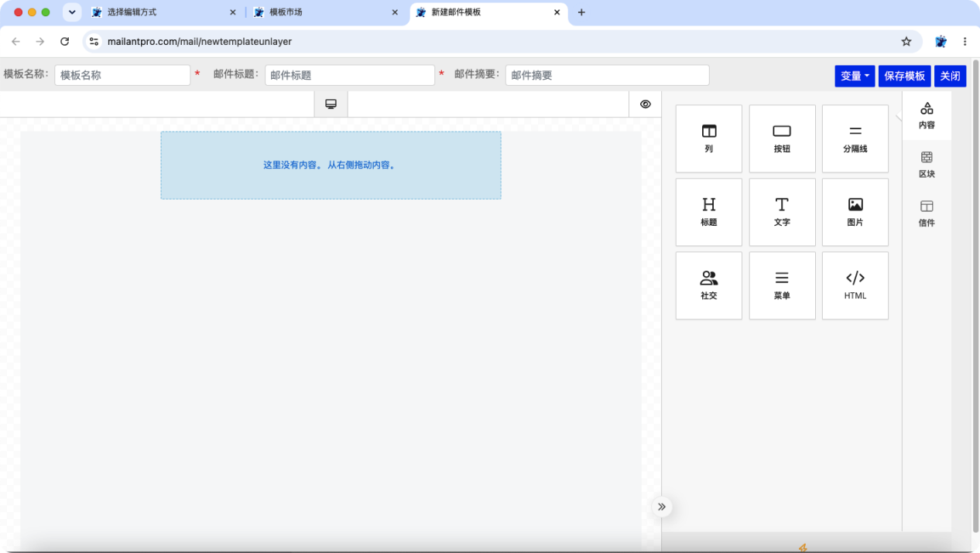980x553 pixels.
Task: Bookmark this page with star icon
Action: (906, 42)
